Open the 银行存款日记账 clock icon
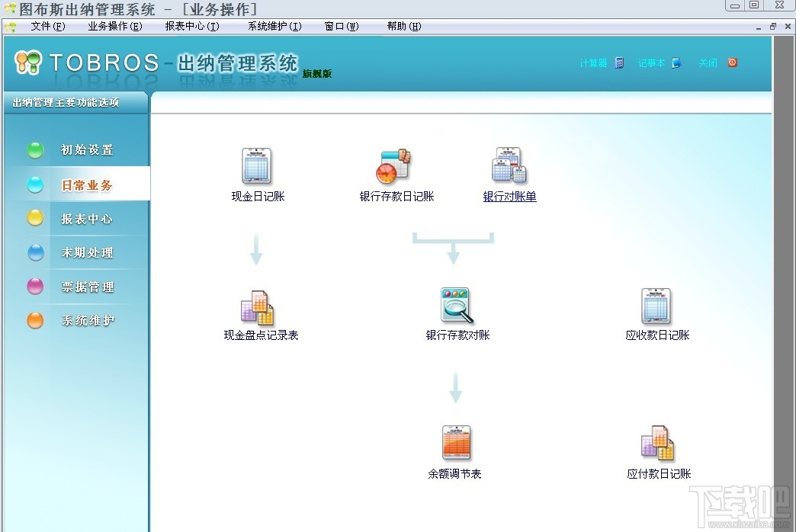The height and width of the screenshot is (532, 796). (x=393, y=165)
